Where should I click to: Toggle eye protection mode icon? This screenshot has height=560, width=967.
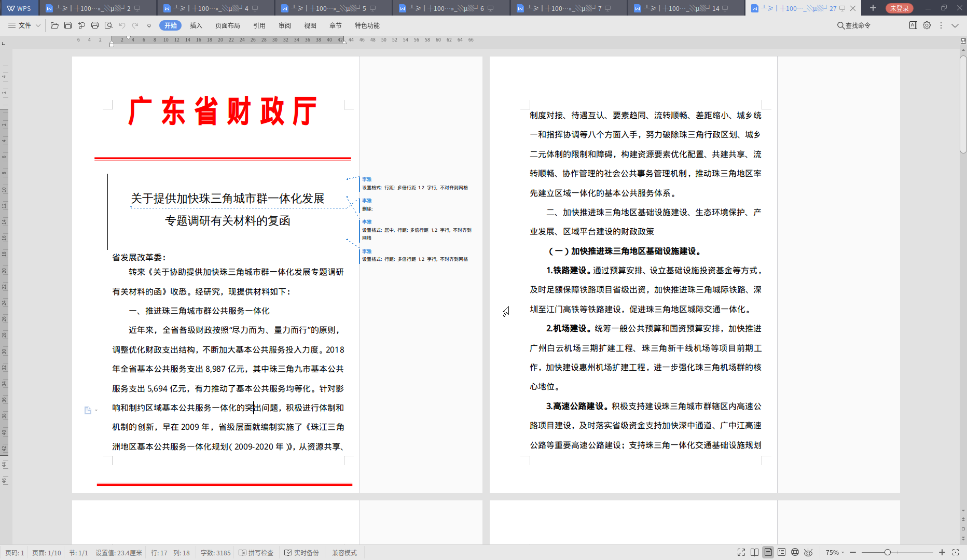(808, 552)
